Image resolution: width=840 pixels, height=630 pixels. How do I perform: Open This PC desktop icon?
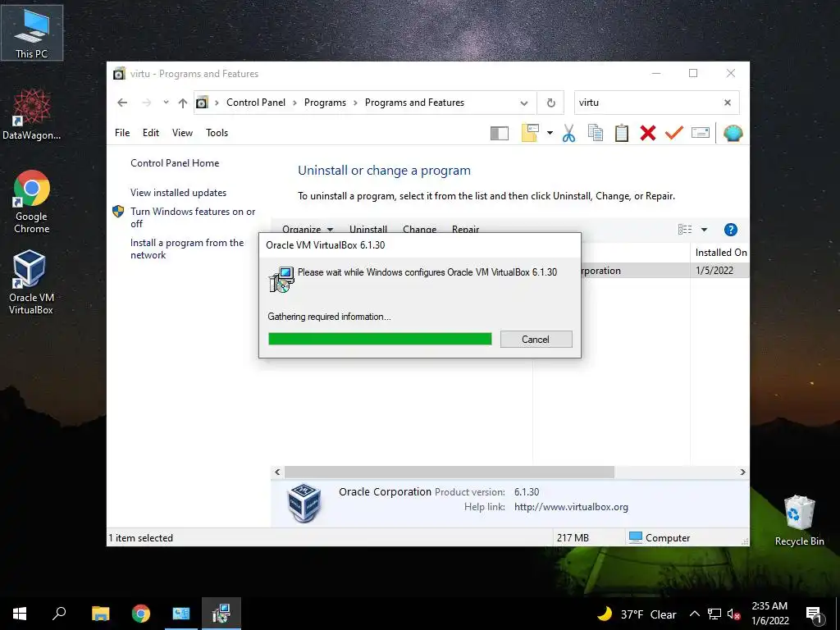click(x=32, y=33)
